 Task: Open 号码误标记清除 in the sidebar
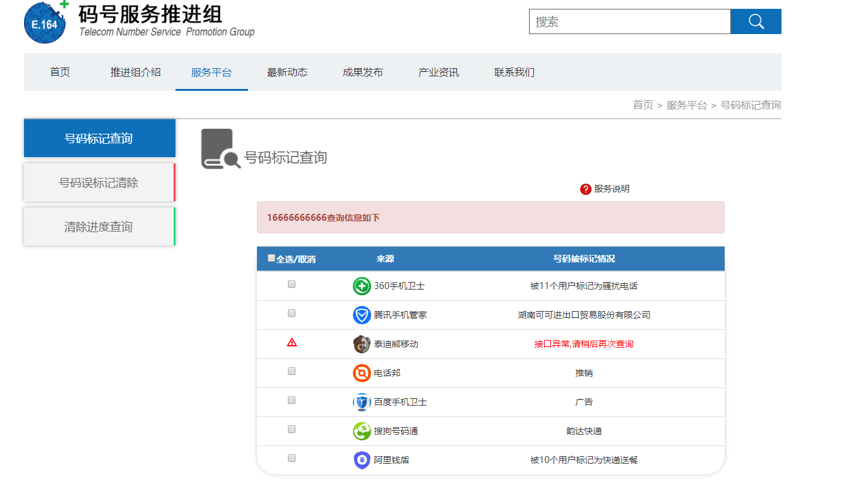[x=99, y=183]
